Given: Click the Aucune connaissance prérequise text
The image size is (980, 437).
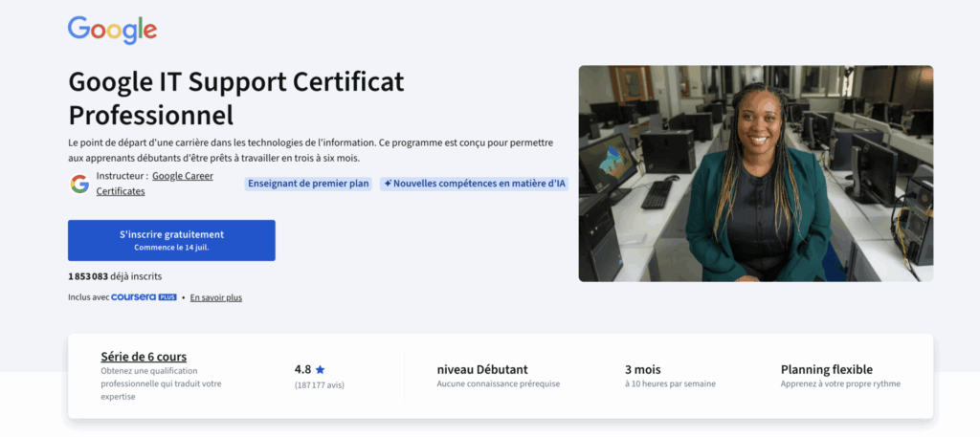Looking at the screenshot, I should click(498, 384).
